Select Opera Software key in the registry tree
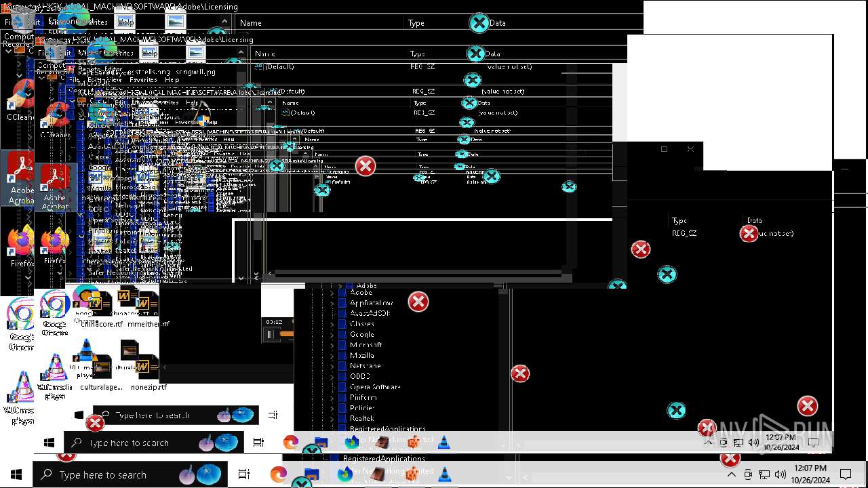Screen dimensions: 868x488 [x=375, y=387]
